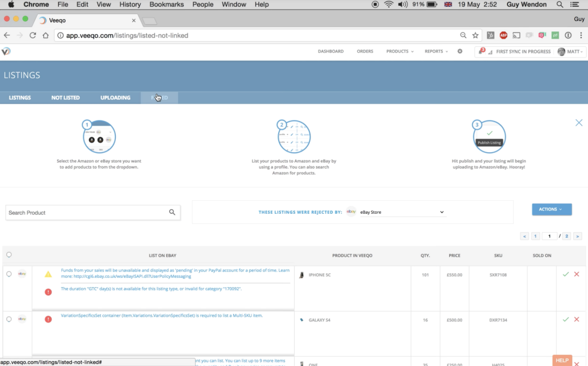Image resolution: width=588 pixels, height=366 pixels.
Task: Click the Wi-Fi icon in the menu bar
Action: [389, 5]
